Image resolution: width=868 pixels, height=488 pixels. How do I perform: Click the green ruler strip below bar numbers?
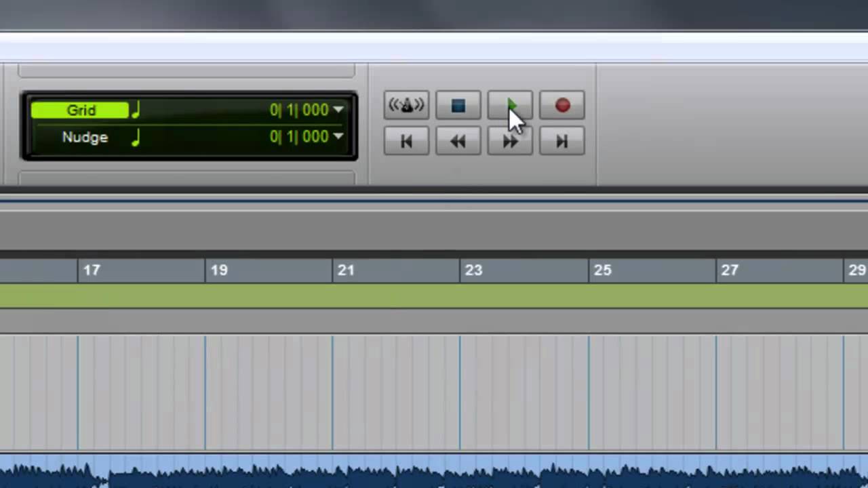point(434,296)
